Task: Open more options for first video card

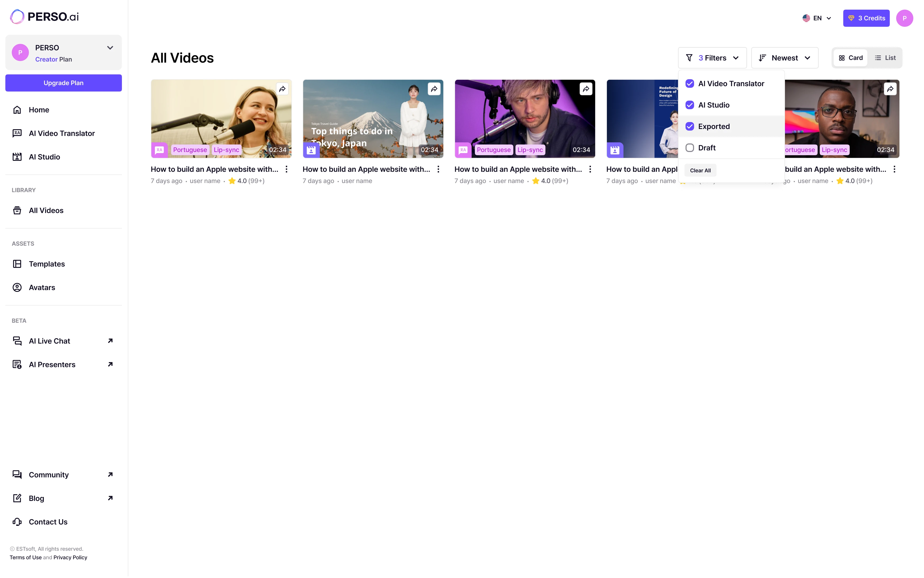Action: tap(286, 169)
